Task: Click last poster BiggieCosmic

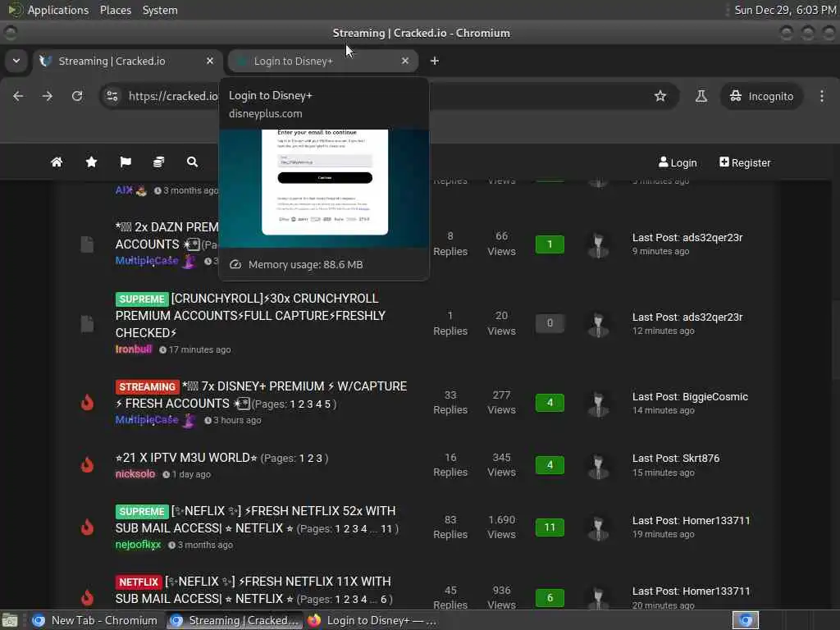Action: tap(715, 397)
